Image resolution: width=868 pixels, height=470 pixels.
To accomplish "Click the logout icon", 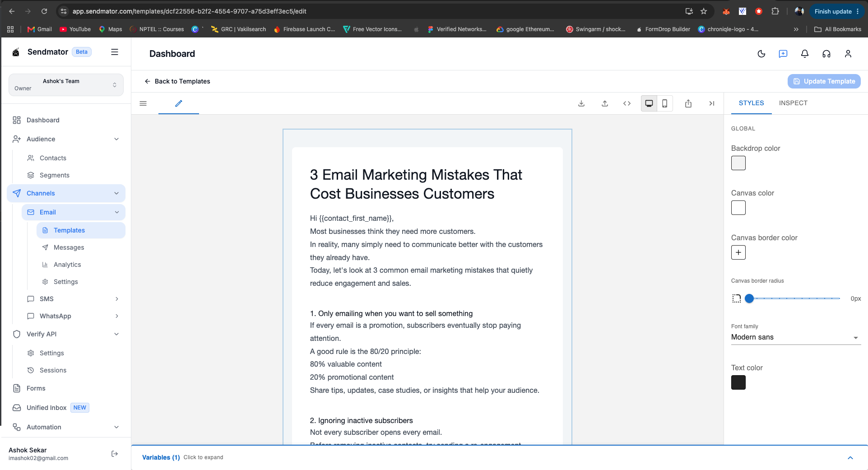I will click(115, 454).
